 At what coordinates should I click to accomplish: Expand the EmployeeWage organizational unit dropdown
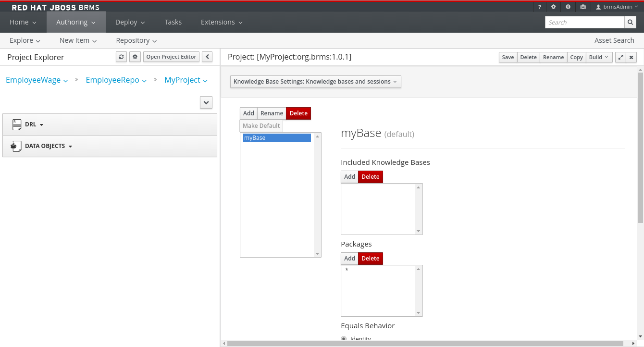[x=37, y=80]
